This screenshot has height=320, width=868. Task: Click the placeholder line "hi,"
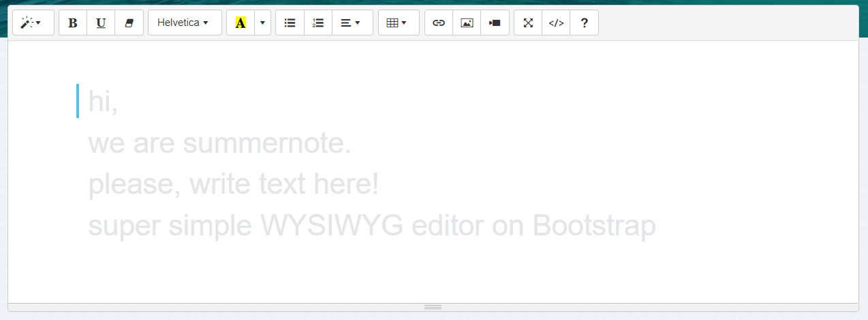coord(104,102)
